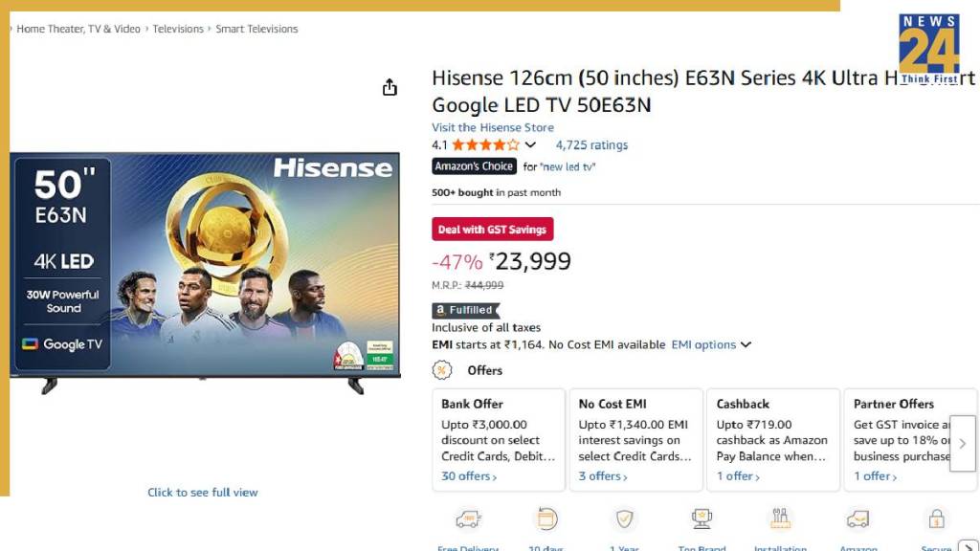The image size is (980, 551).
Task: Click the Secure transaction lock icon
Action: pyautogui.click(x=936, y=519)
